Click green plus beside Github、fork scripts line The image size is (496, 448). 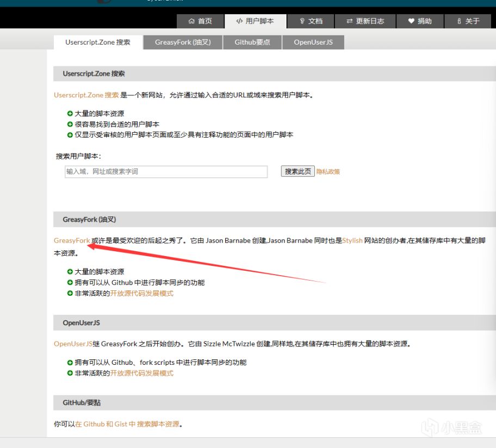[x=70, y=363]
